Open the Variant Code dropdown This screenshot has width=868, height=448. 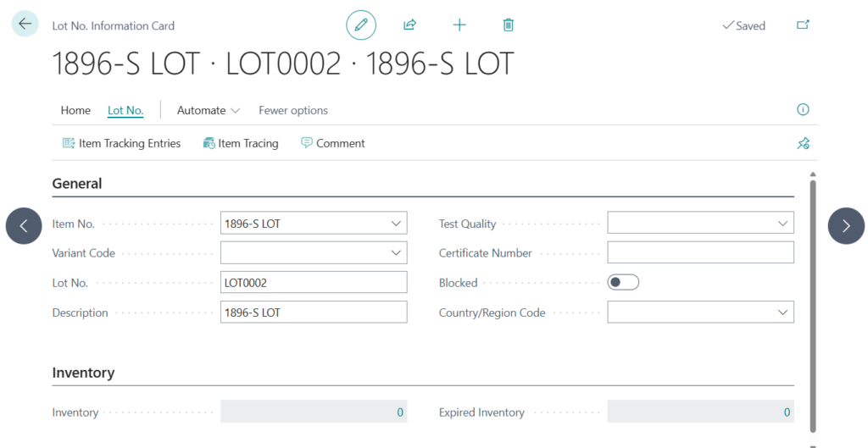click(396, 253)
